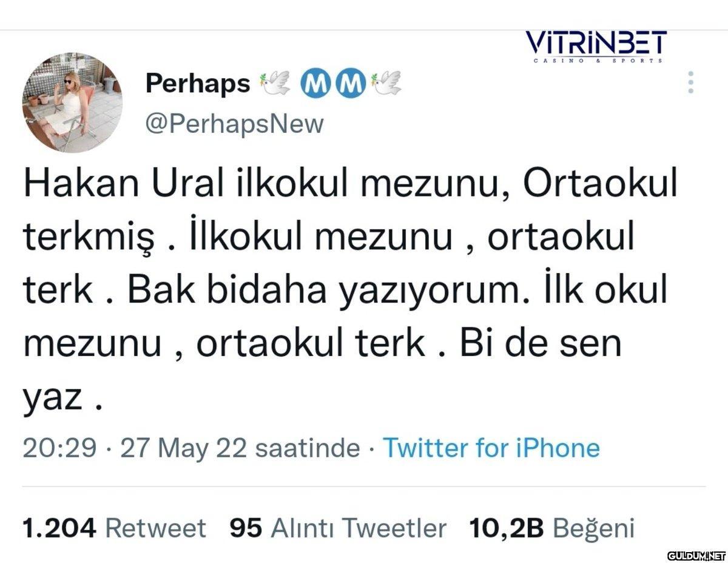Click the dove emoji after the M badges
Screen dimensions: 728x563
point(386,84)
